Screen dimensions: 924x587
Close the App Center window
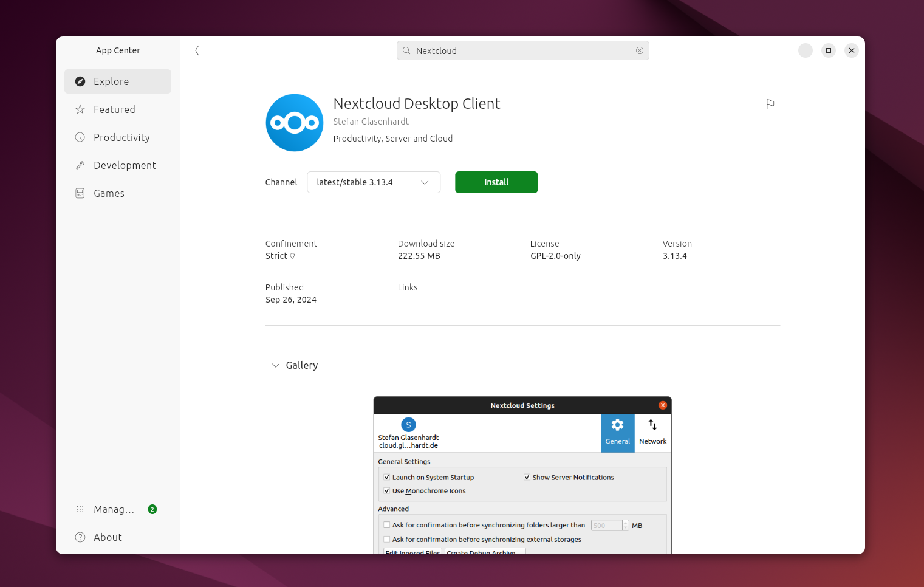(x=852, y=50)
